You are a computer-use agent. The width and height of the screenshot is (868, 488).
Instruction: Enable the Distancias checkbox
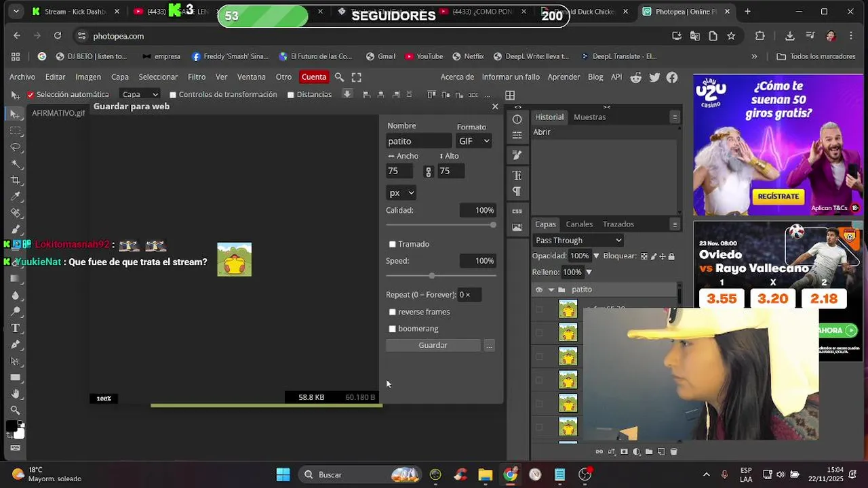(x=291, y=95)
